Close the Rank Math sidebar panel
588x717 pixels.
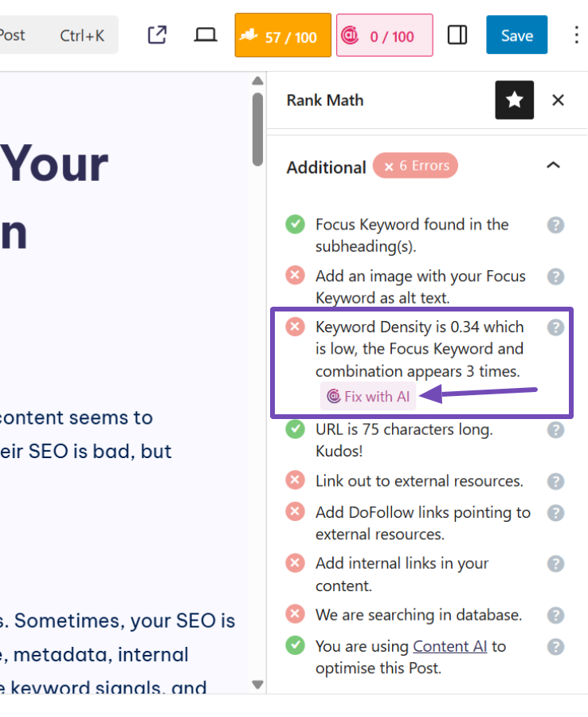558,100
